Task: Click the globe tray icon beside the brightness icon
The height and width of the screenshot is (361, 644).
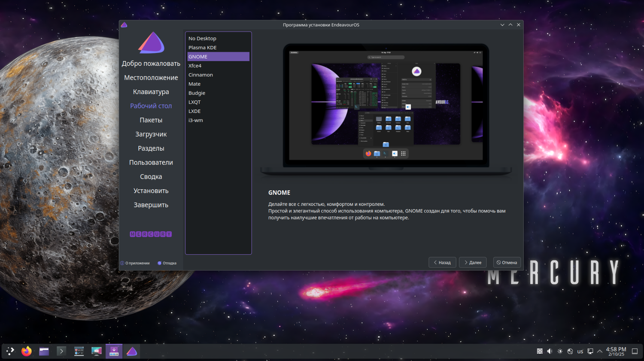Action: click(570, 351)
